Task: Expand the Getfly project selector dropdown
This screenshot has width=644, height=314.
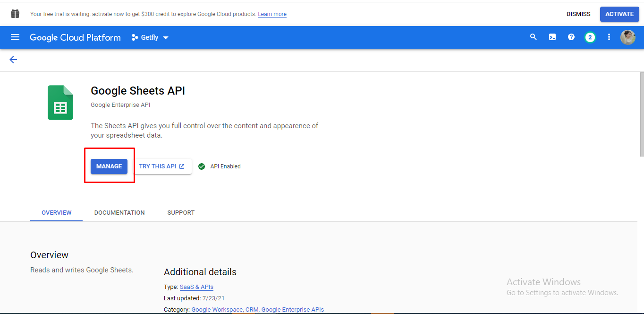Action: tap(150, 37)
